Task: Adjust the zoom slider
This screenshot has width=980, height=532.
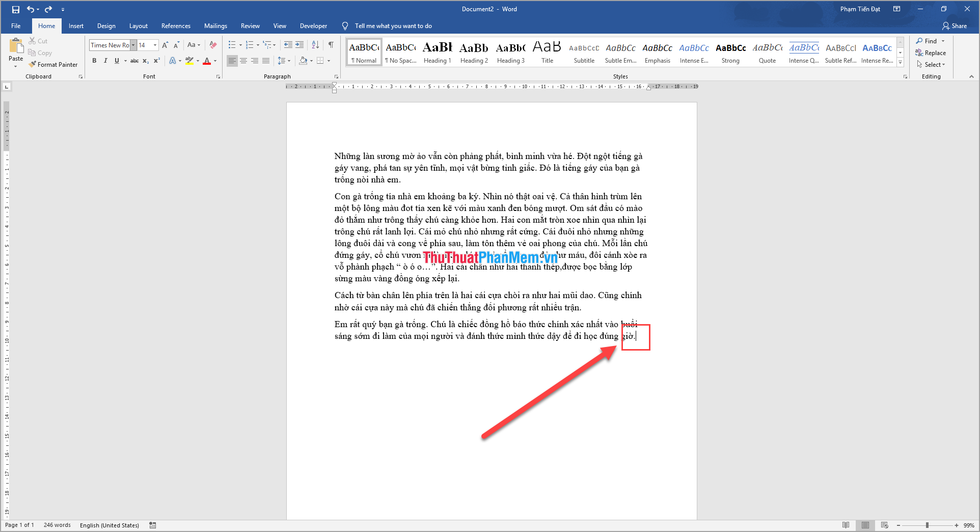Action: tap(927, 525)
